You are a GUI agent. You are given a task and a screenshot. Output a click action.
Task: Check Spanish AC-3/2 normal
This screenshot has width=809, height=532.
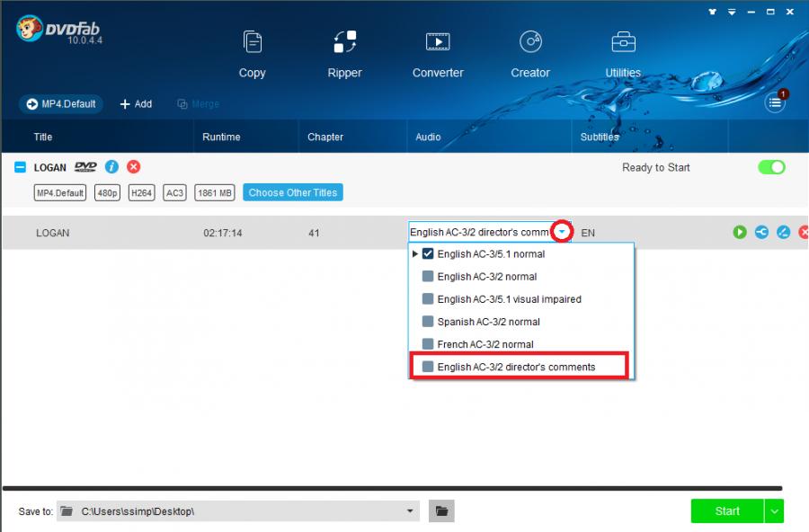click(428, 322)
